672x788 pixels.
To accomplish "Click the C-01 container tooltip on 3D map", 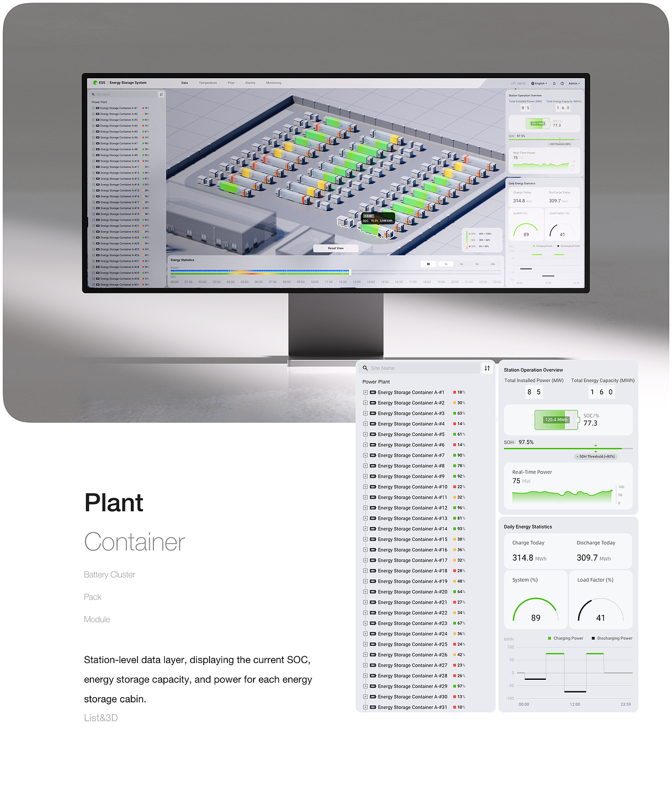I will 379,218.
